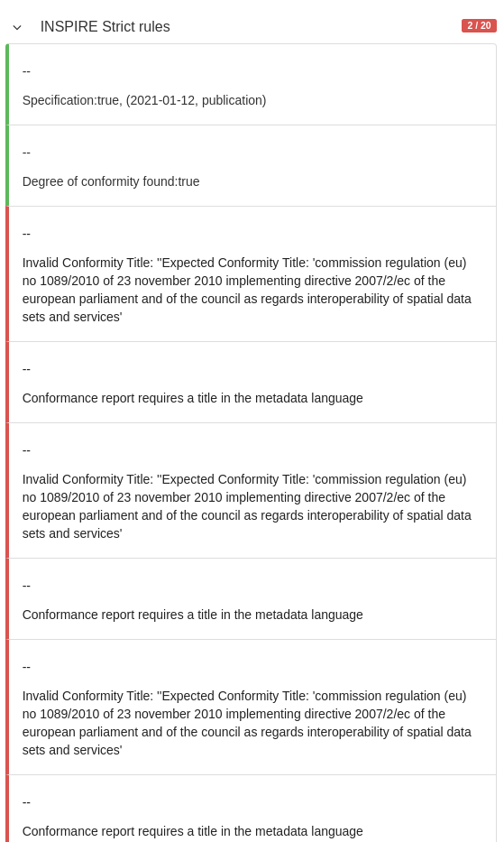Select the Specification:true publication result row
The image size is (504, 842).
pos(252,85)
